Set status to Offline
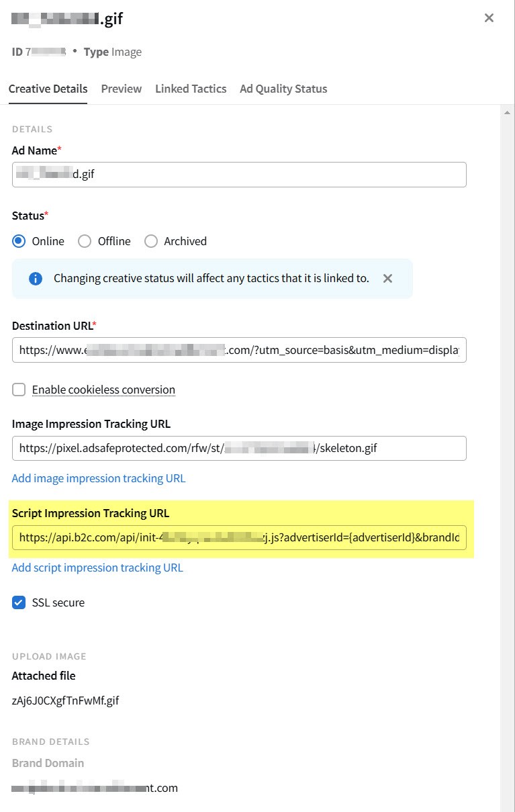 tap(85, 241)
